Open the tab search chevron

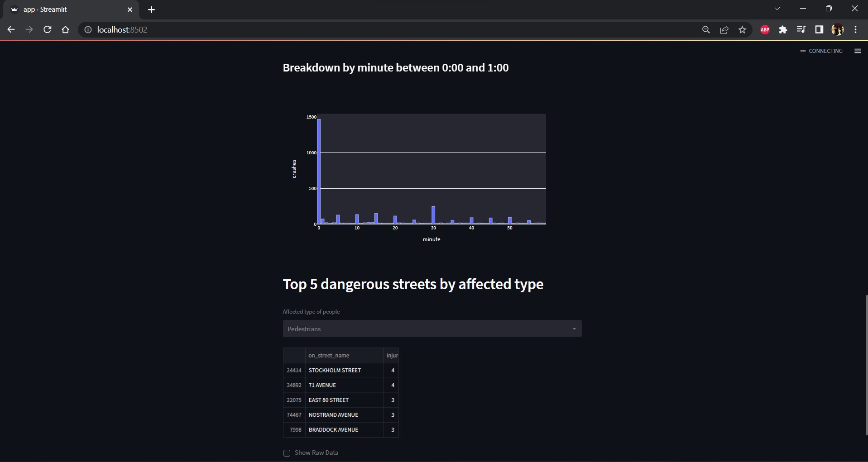[x=777, y=9]
